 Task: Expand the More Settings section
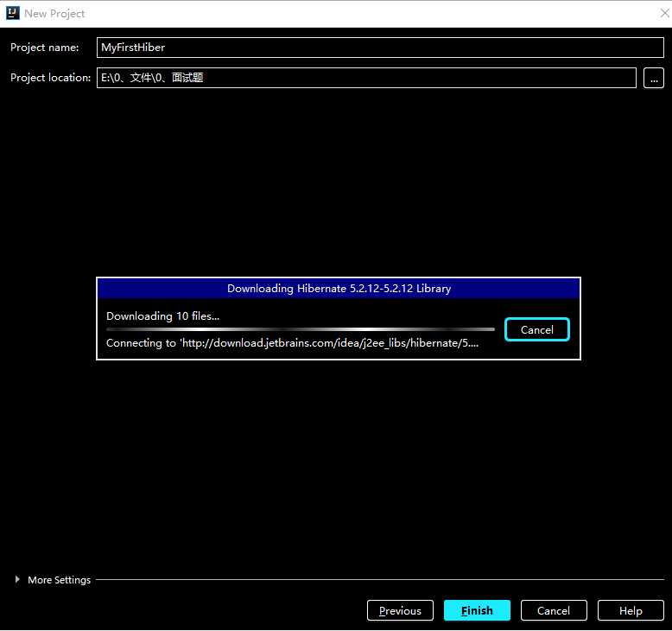tap(17, 579)
